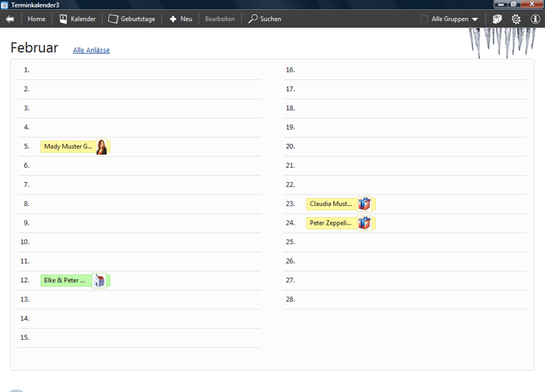Go to Home in the toolbar

tap(36, 19)
